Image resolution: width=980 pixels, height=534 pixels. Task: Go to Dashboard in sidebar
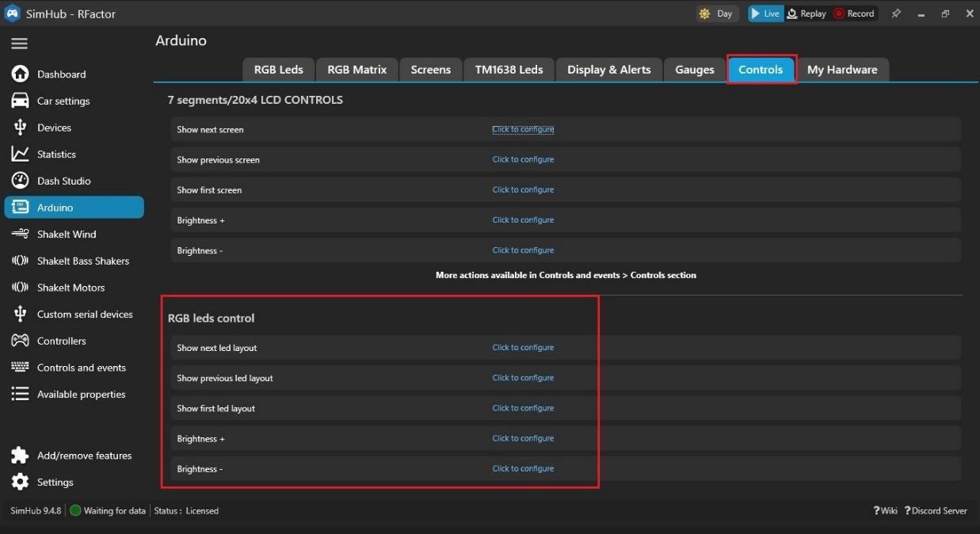coord(61,74)
